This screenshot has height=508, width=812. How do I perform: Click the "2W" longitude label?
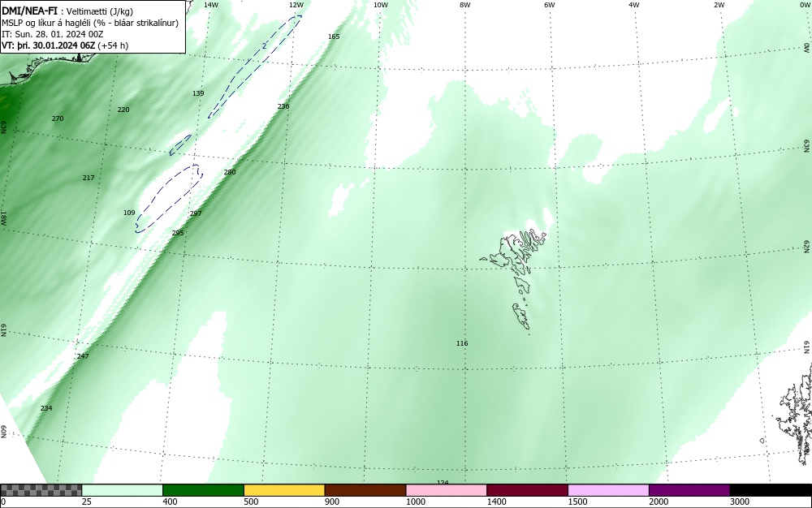[x=719, y=5]
